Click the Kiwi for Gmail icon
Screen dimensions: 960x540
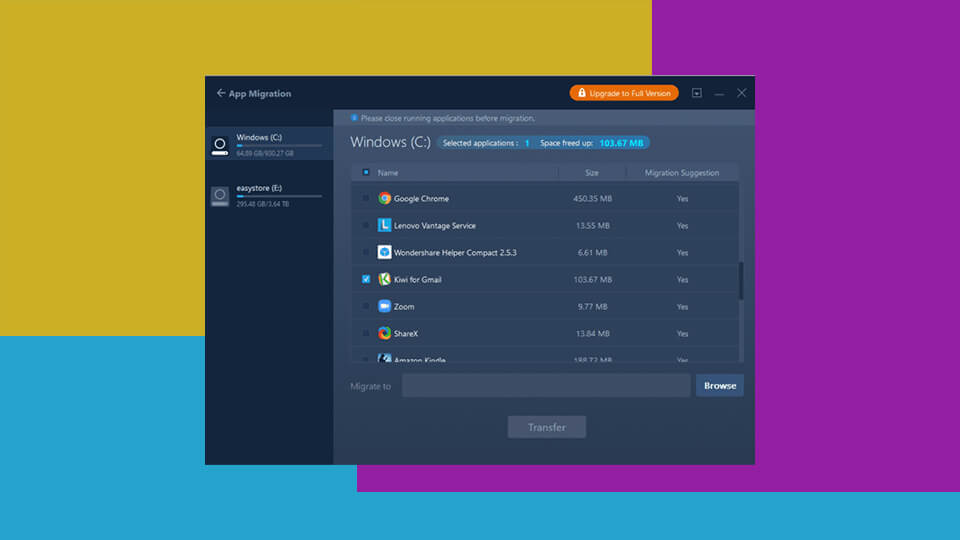(x=384, y=279)
